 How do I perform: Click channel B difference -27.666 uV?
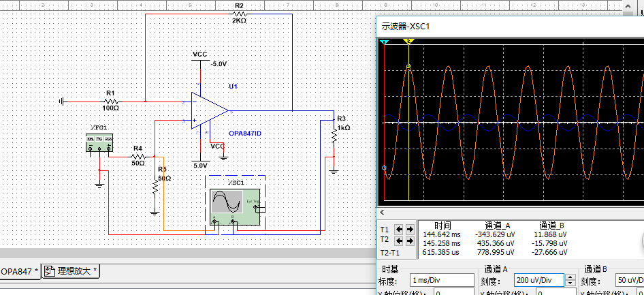coord(550,252)
